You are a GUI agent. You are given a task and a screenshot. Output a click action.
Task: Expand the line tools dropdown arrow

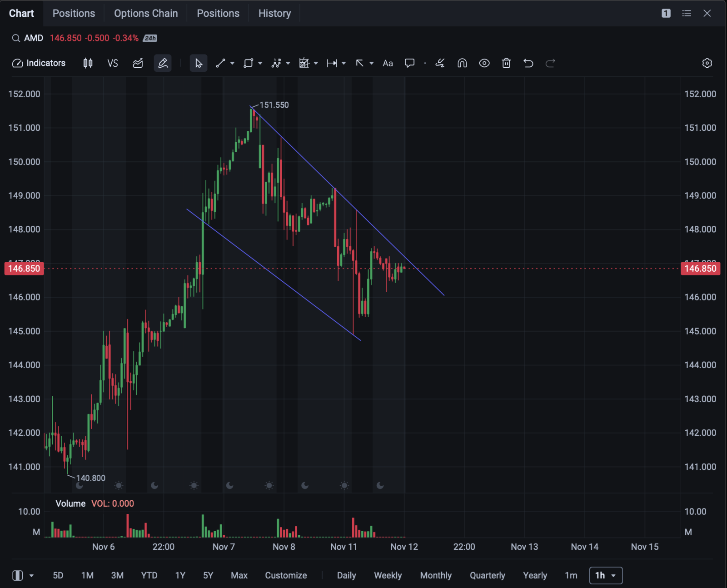click(x=232, y=63)
